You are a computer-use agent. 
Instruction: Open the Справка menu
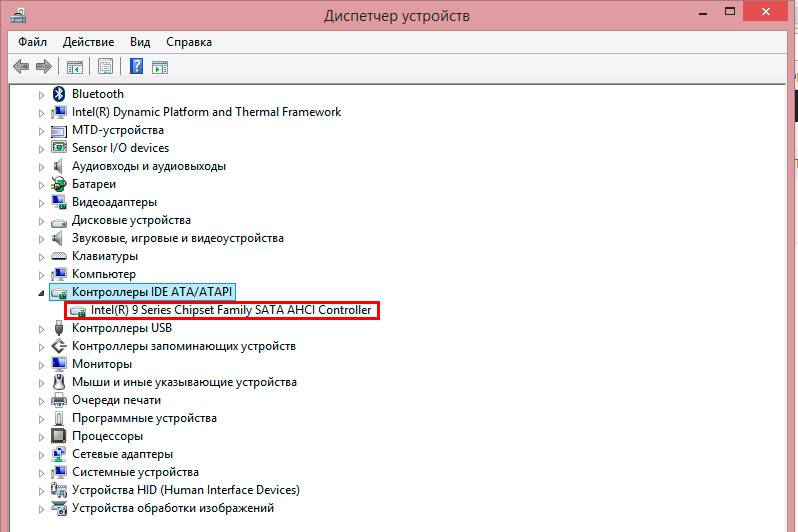coord(189,43)
